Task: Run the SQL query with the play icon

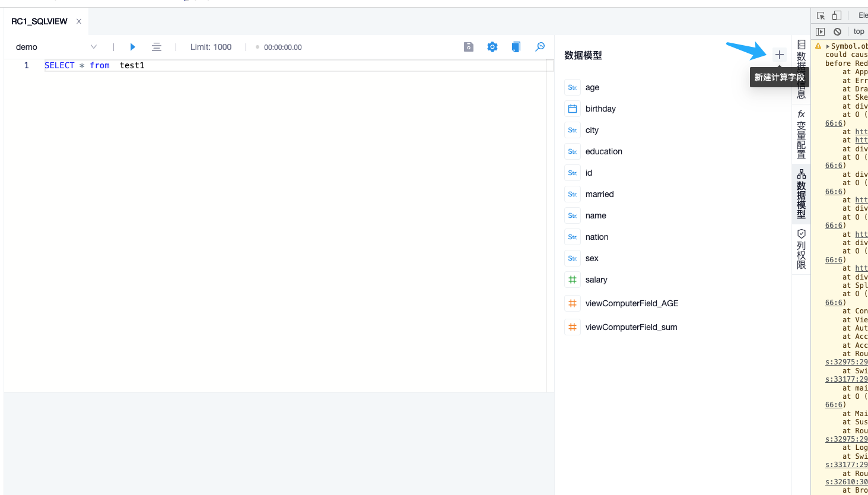Action: coord(132,47)
